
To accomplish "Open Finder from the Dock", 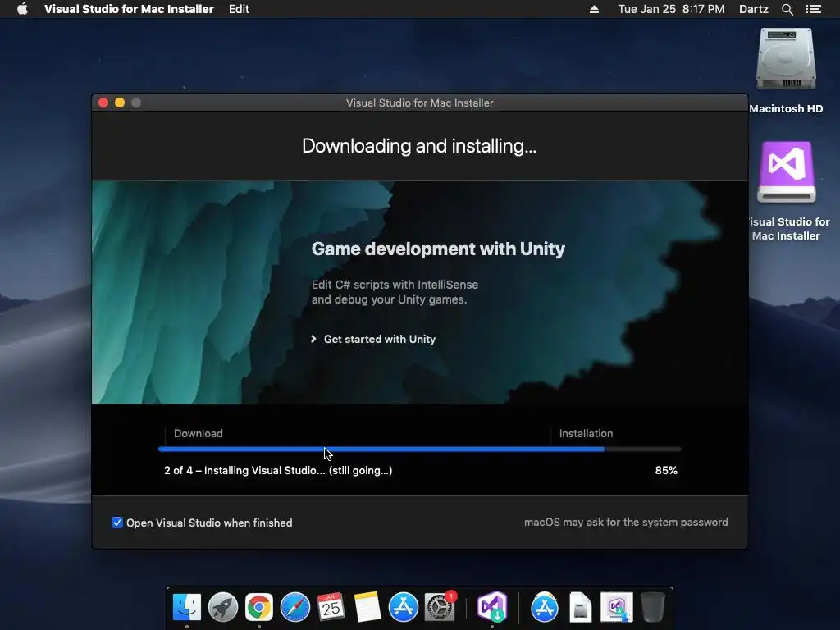I will [x=186, y=608].
